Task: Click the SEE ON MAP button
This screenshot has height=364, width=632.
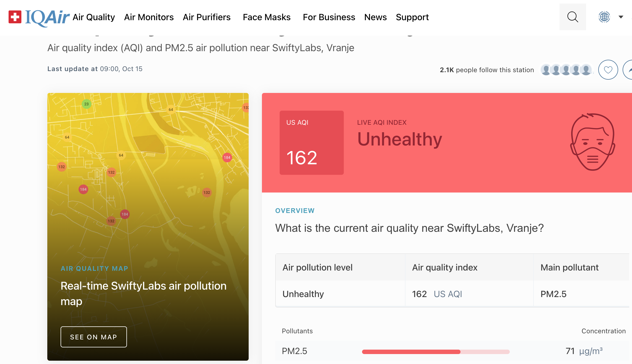Action: tap(93, 337)
